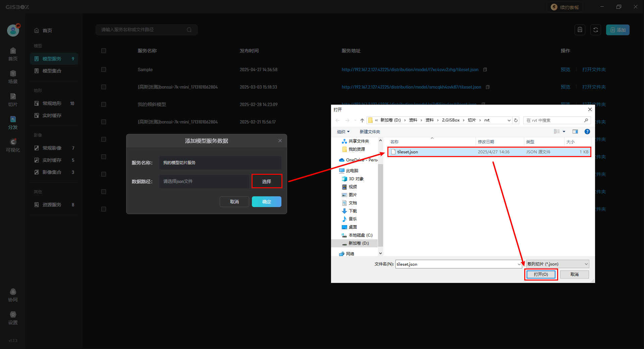Viewport: 644px width, 349px height.
Task: Open the 组织 dropdown menu
Action: pos(343,132)
